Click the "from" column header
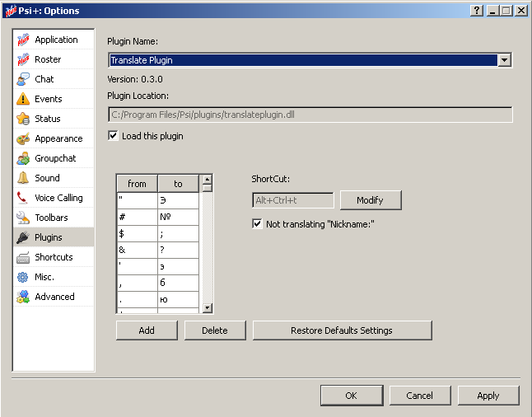Image resolution: width=532 pixels, height=417 pixels. pyautogui.click(x=137, y=184)
